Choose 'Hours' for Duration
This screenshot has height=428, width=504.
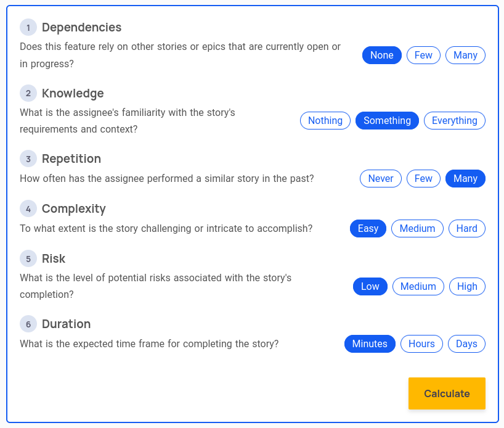[421, 344]
